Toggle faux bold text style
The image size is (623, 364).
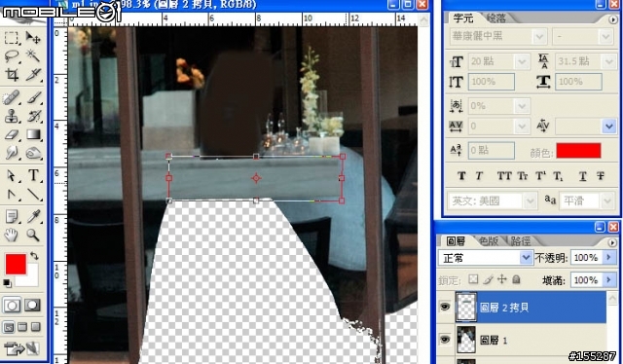point(461,175)
